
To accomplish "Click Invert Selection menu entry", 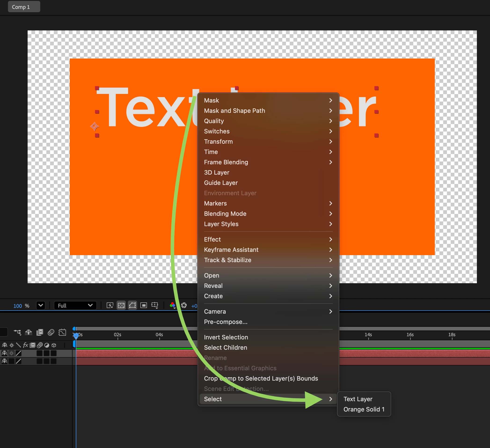I will point(226,337).
